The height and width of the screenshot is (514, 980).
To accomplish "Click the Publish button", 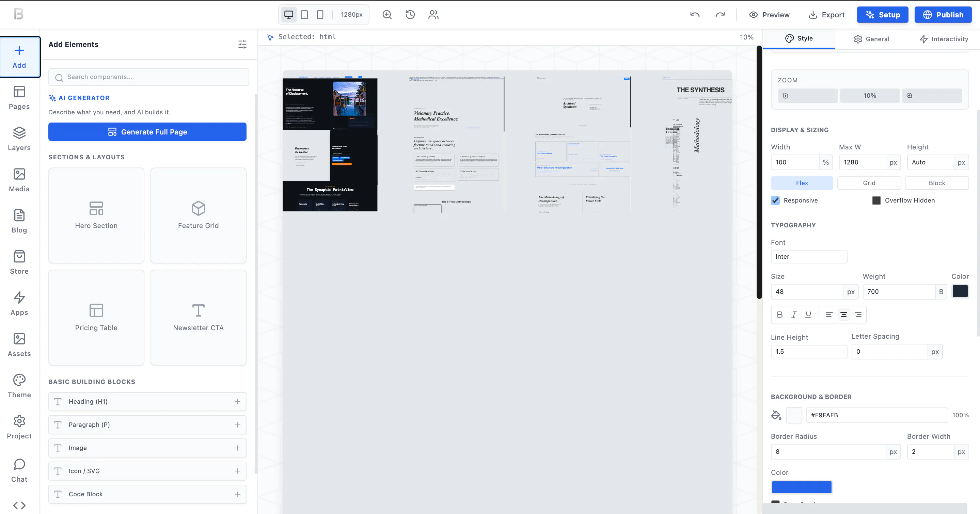I will click(943, 15).
